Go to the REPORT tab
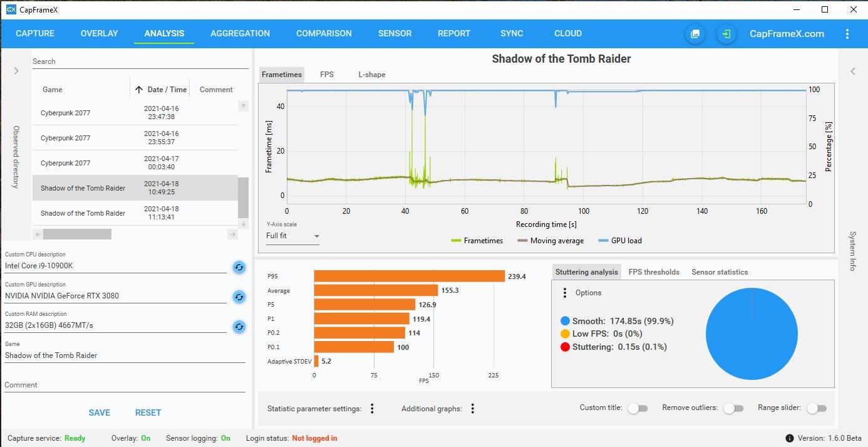This screenshot has width=868, height=447. (454, 33)
